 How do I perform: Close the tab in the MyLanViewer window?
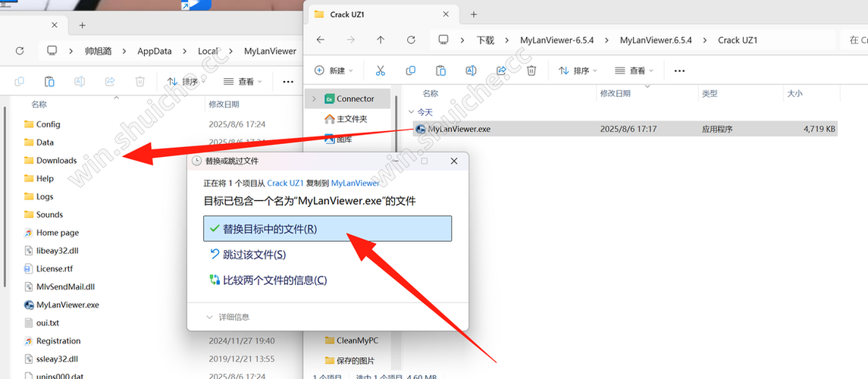pos(55,25)
